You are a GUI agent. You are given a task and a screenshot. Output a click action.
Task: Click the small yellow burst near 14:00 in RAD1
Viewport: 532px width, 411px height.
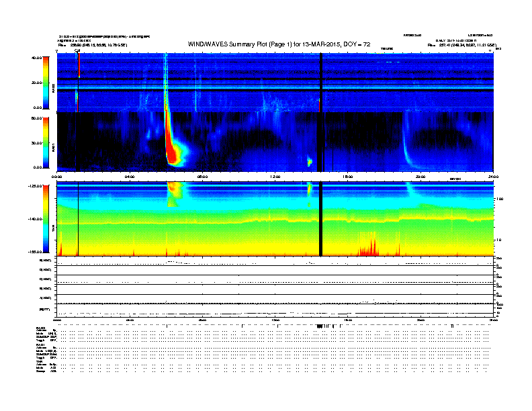[310, 163]
